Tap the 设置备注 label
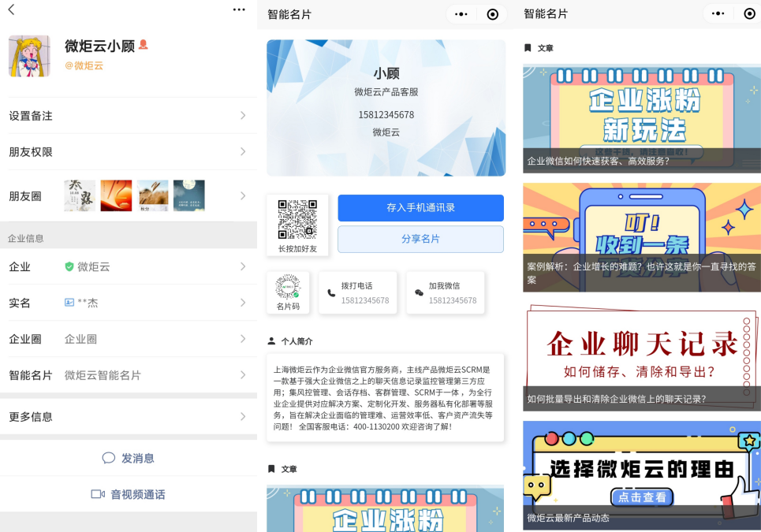Screen dimensions: 761x532 point(31,115)
